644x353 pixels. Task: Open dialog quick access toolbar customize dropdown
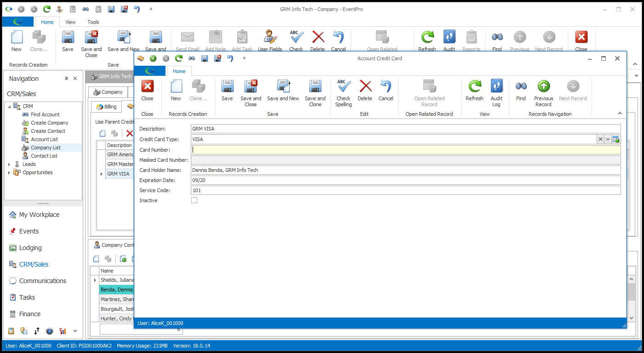coord(244,58)
